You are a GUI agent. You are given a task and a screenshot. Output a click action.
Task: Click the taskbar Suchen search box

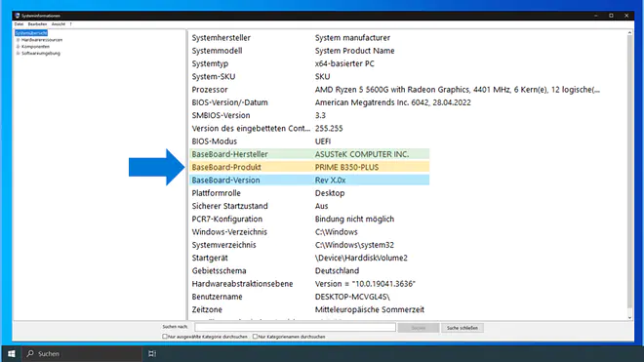click(x=82, y=353)
